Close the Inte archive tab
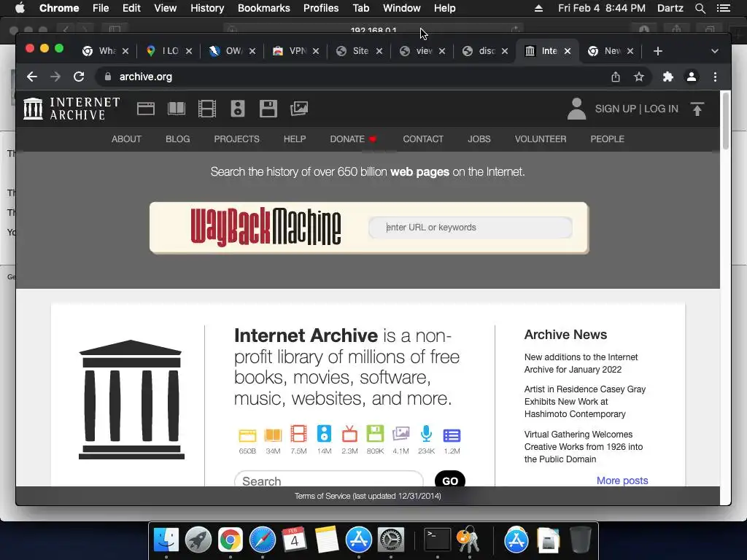Image resolution: width=747 pixels, height=560 pixels. click(568, 51)
